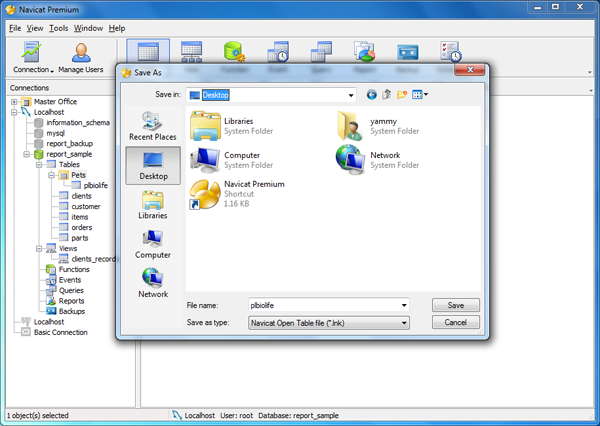Open the Tools menu
This screenshot has height=426, width=600.
[x=59, y=28]
